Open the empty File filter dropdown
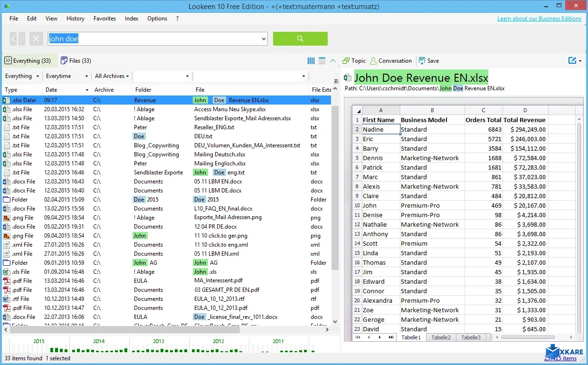The width and height of the screenshot is (588, 365). 303,76
